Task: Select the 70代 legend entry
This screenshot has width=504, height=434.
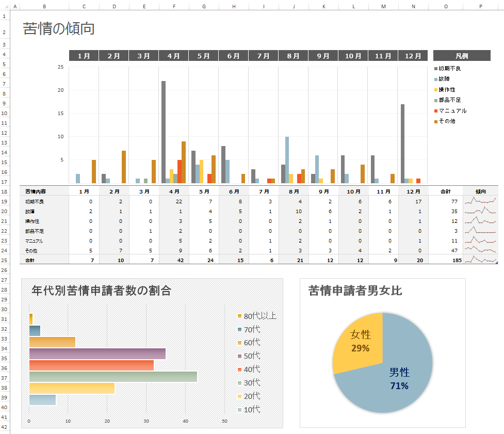Action: tap(249, 330)
